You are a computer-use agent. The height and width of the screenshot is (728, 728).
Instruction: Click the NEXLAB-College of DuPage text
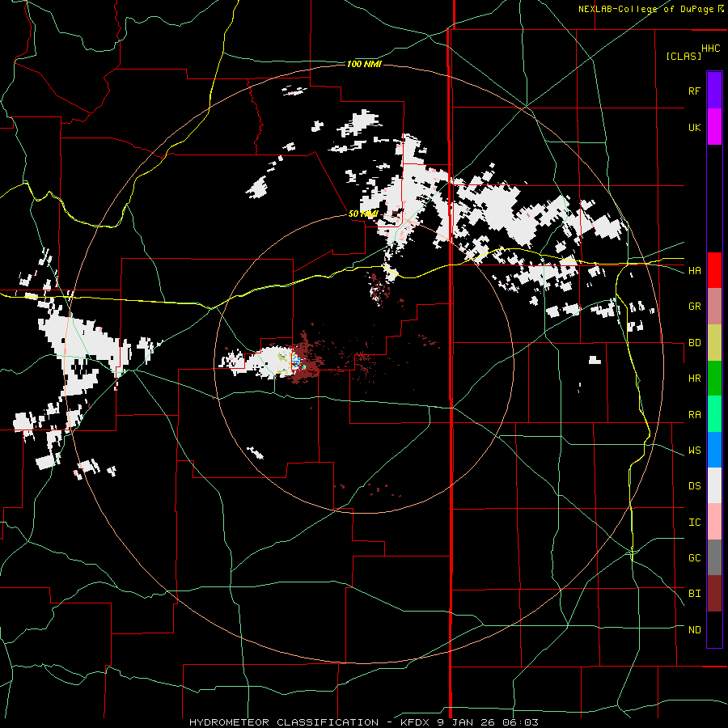click(645, 9)
